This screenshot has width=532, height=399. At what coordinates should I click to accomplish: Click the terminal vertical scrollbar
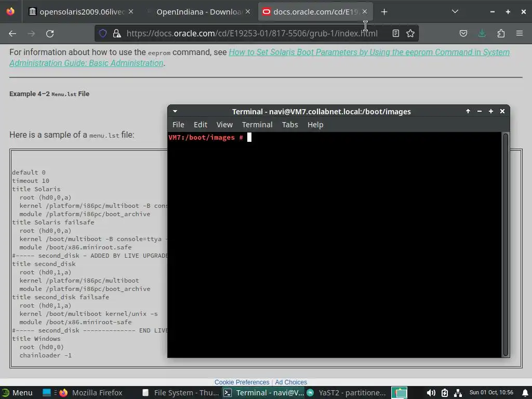coord(506,244)
